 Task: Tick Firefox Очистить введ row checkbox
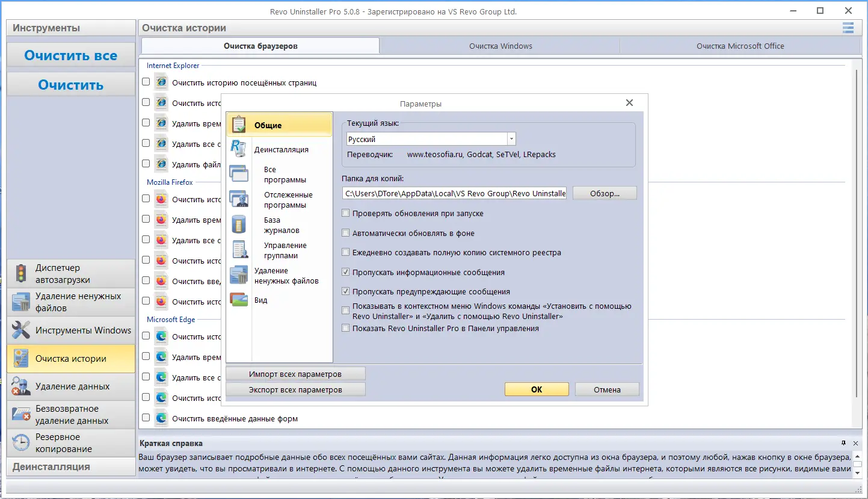(x=146, y=280)
